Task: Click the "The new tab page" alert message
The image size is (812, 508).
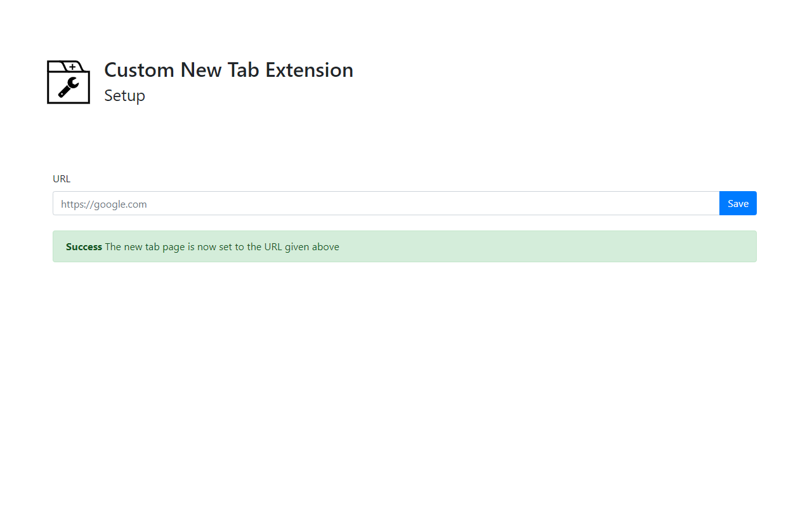Action: (x=145, y=247)
